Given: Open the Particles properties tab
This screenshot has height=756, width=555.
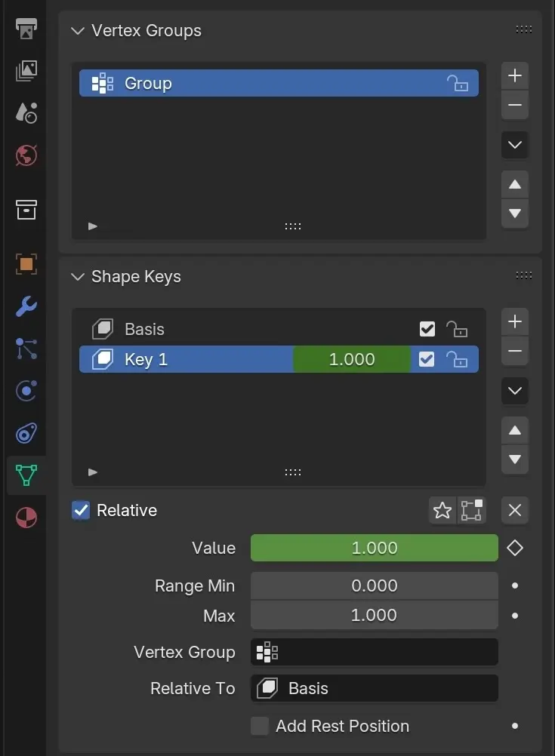Looking at the screenshot, I should [x=26, y=349].
